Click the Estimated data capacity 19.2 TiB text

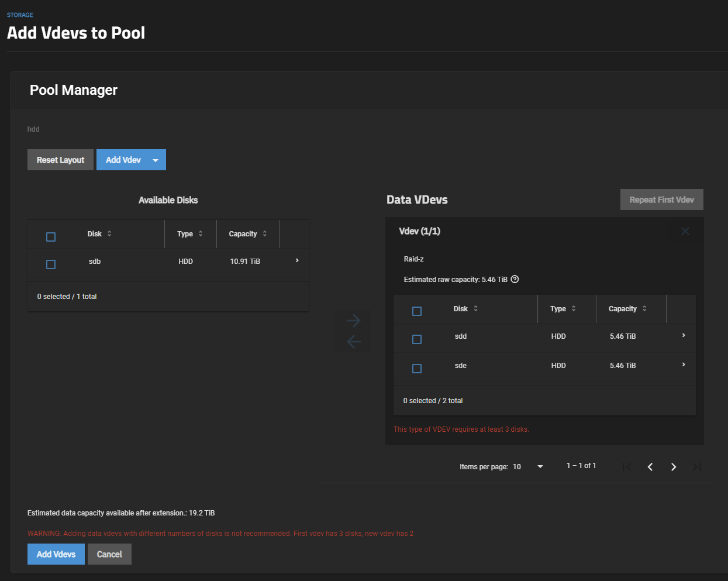tap(121, 513)
